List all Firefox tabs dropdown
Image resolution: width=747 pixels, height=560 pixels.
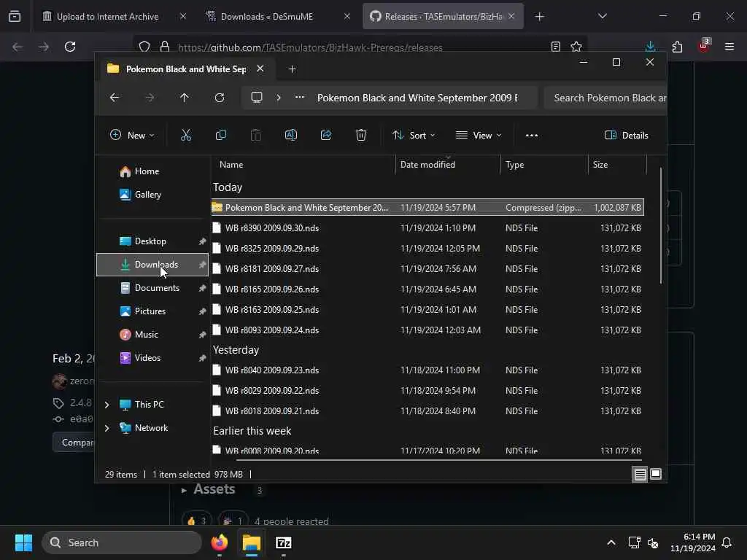point(602,17)
